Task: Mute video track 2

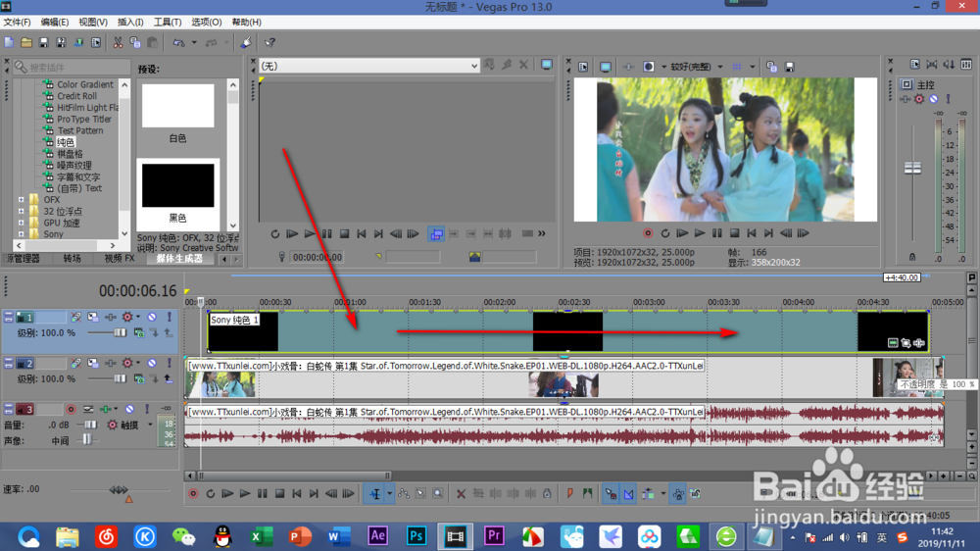Action: point(152,363)
